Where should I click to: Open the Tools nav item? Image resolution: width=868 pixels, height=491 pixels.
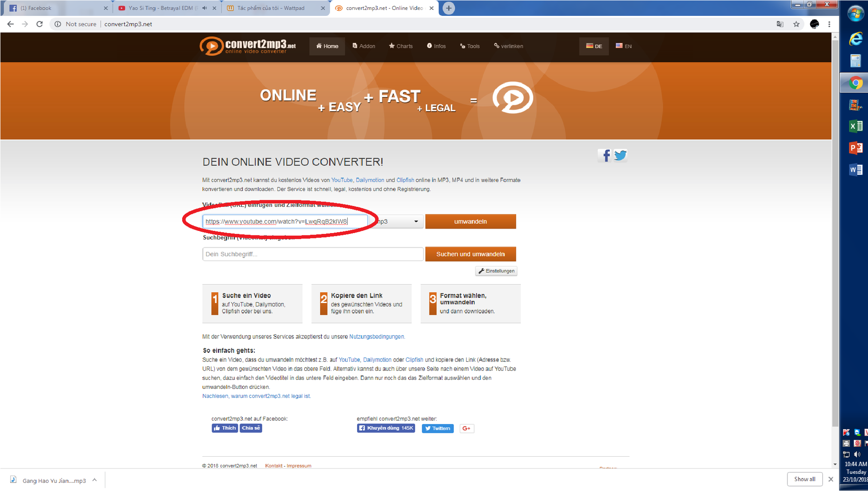(x=470, y=46)
